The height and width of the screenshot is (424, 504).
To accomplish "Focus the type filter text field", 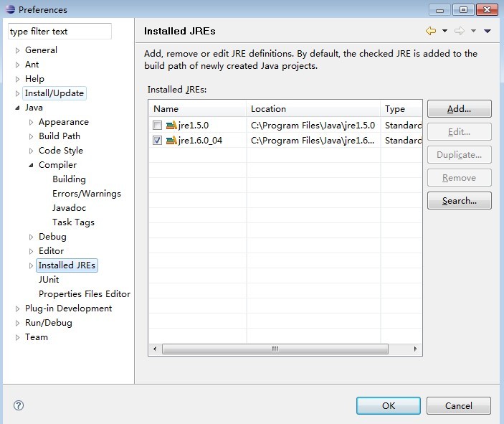I will (x=60, y=31).
